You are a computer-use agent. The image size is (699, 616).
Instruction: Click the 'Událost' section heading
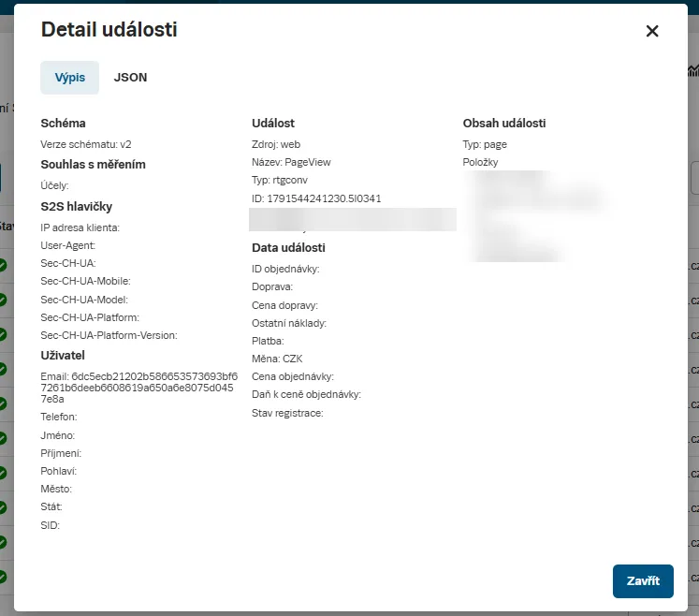tap(273, 124)
